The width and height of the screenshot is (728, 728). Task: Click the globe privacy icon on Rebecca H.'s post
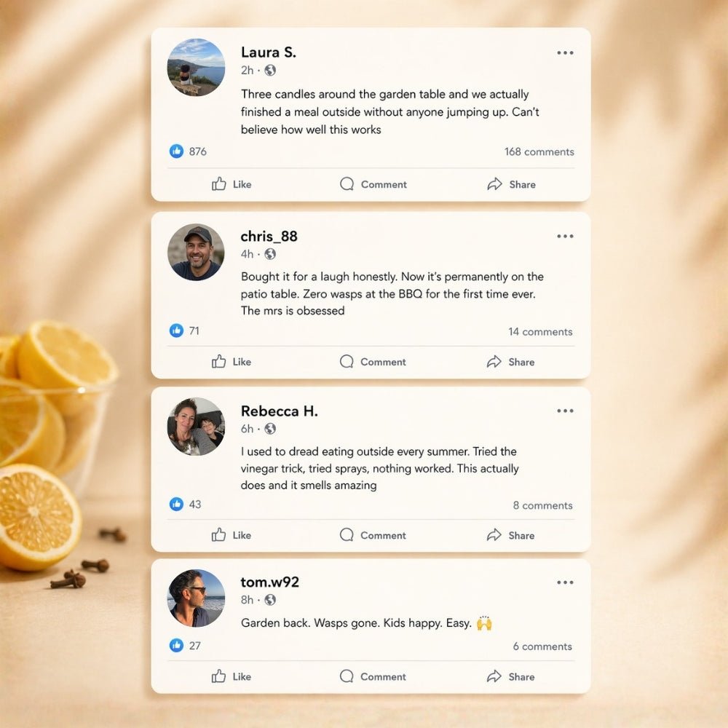click(270, 429)
